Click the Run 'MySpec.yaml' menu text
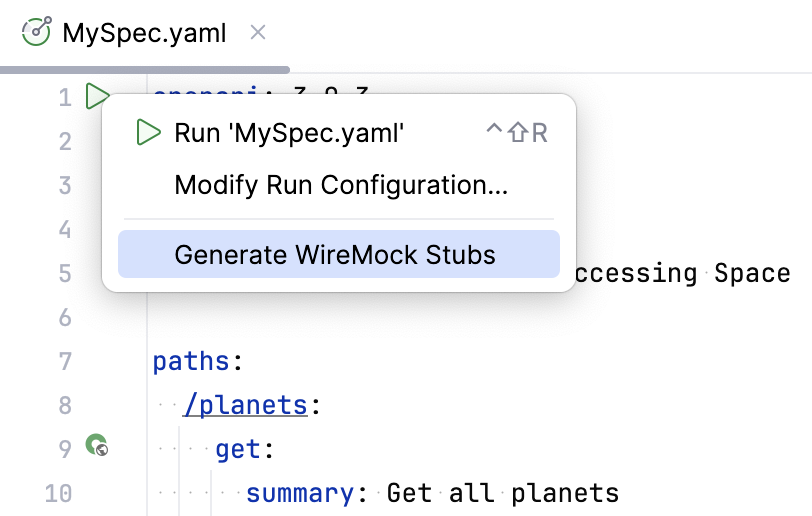The image size is (812, 516). click(x=289, y=133)
